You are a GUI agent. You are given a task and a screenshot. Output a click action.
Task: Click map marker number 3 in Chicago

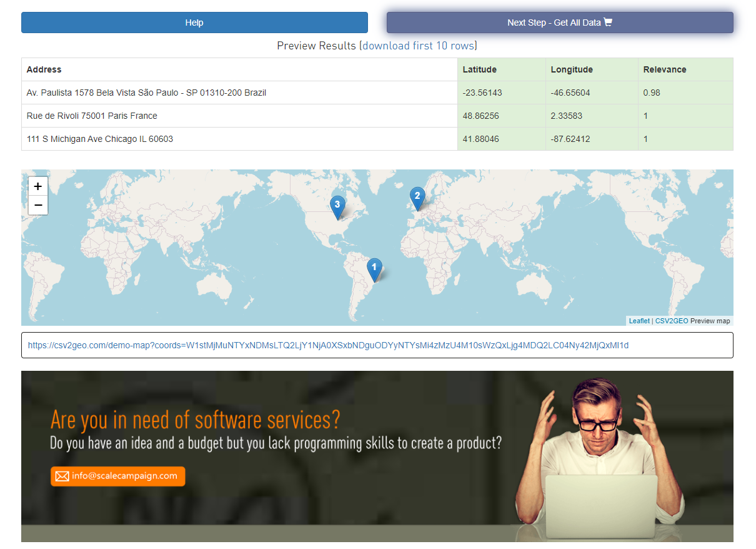(x=337, y=208)
